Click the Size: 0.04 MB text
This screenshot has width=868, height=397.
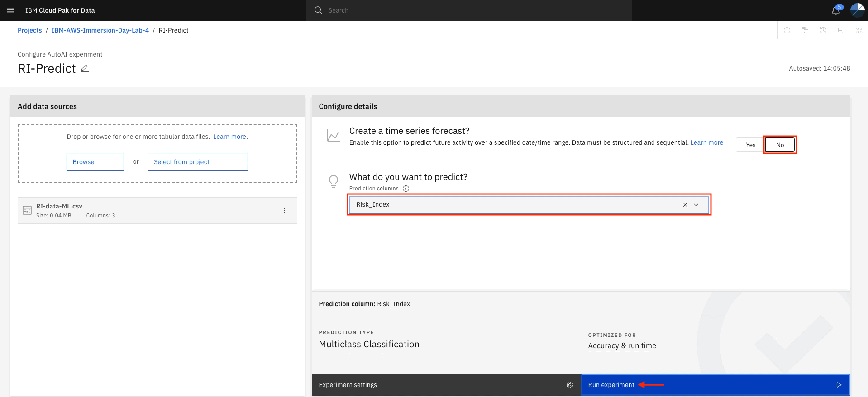54,216
